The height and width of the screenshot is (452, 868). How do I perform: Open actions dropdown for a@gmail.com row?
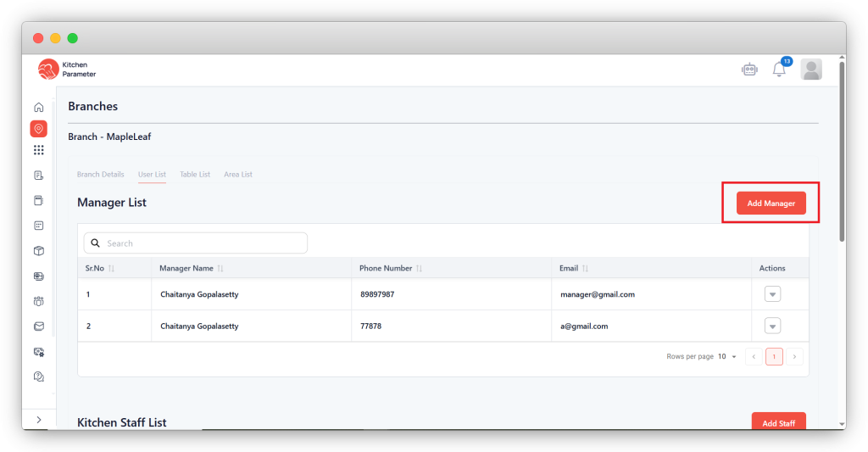[x=772, y=326]
